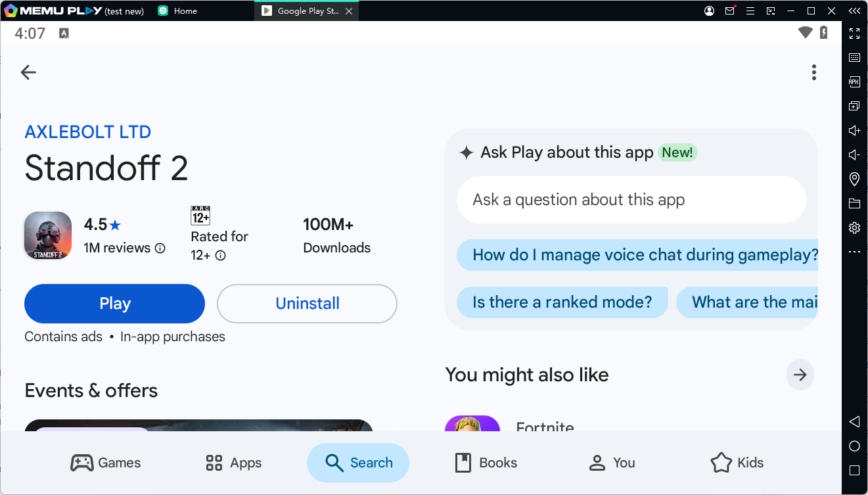This screenshot has width=868, height=495.
Task: Open the You profile tab
Action: pyautogui.click(x=612, y=463)
